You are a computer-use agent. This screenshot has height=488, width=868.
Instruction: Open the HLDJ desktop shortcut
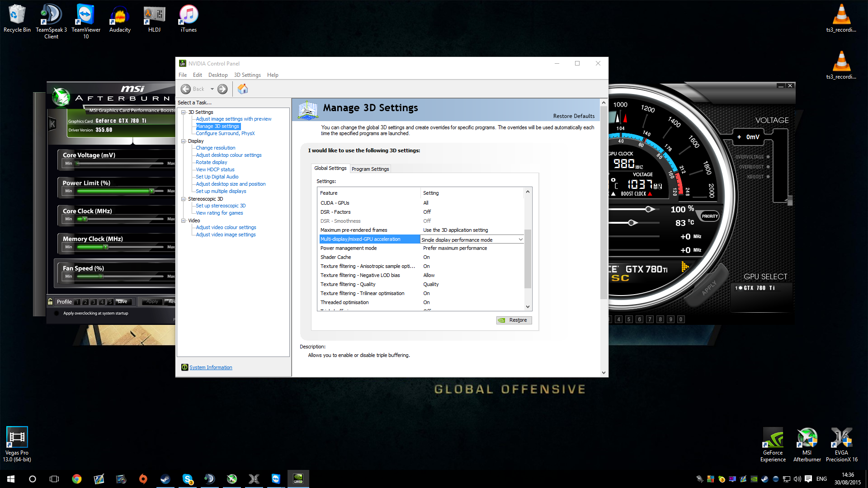pyautogui.click(x=154, y=19)
